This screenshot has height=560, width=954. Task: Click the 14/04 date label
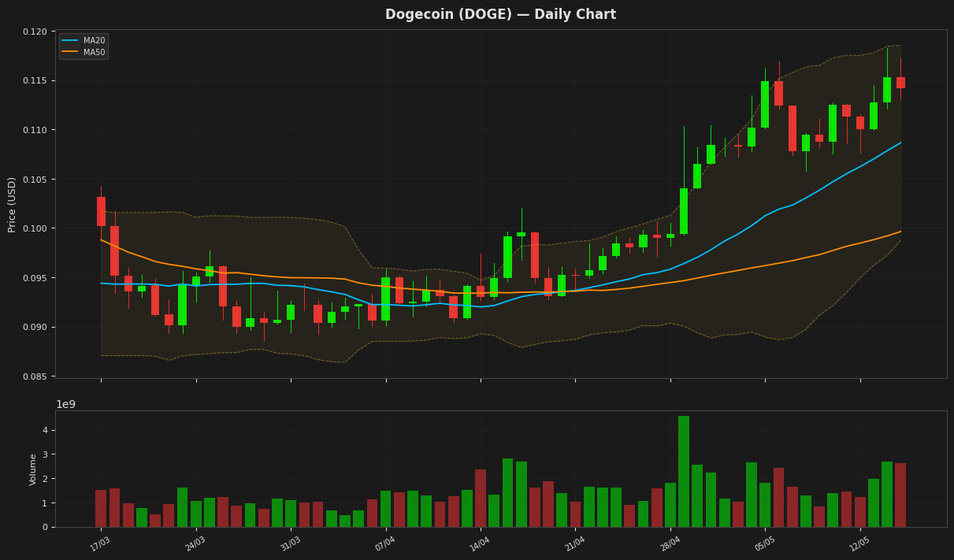(479, 544)
